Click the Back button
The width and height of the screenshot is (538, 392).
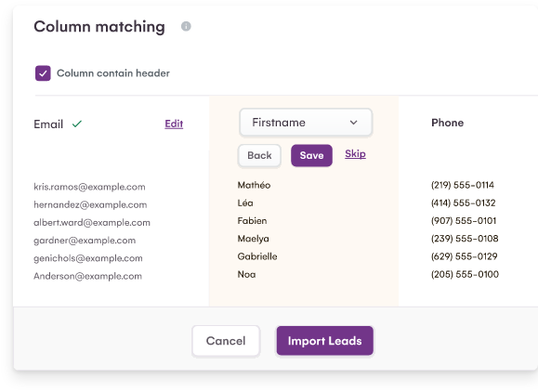click(x=259, y=155)
